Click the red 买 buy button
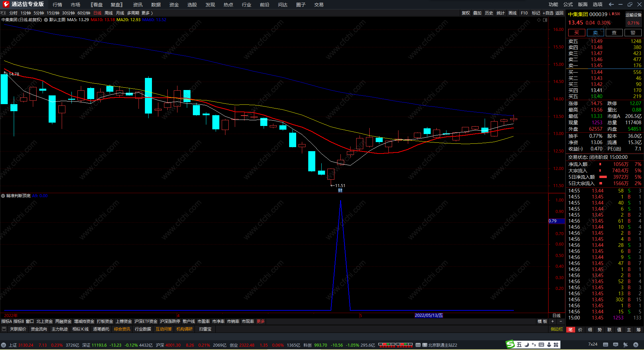This screenshot has width=644, height=350. [577, 33]
